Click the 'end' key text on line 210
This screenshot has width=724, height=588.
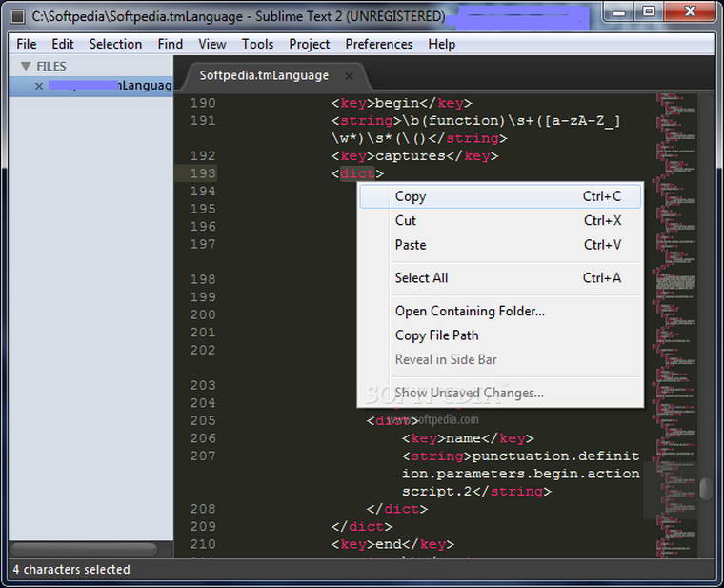[x=389, y=544]
